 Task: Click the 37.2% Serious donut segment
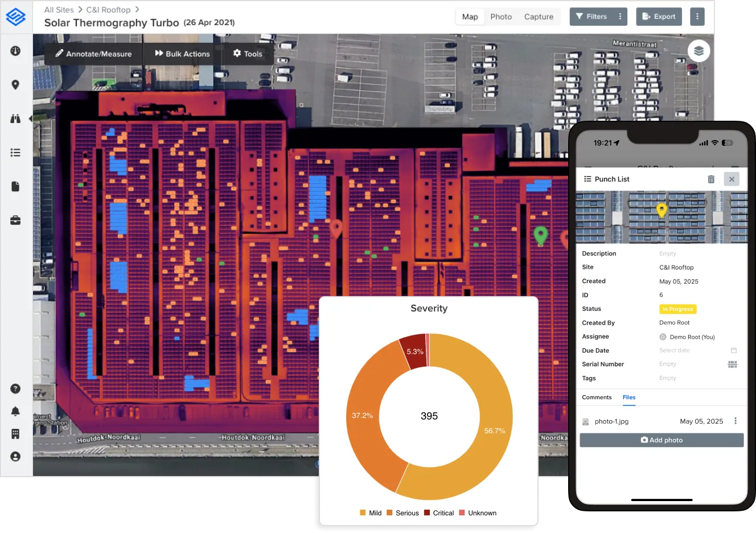363,415
